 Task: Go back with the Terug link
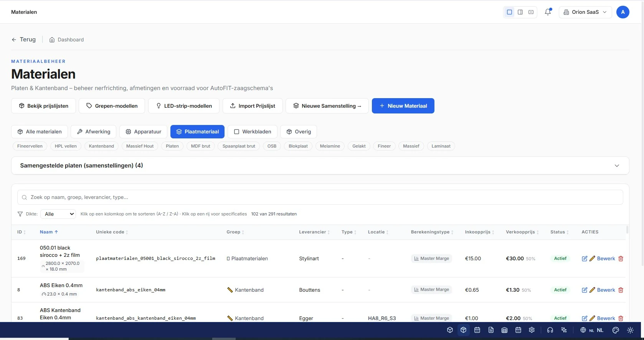tap(23, 39)
